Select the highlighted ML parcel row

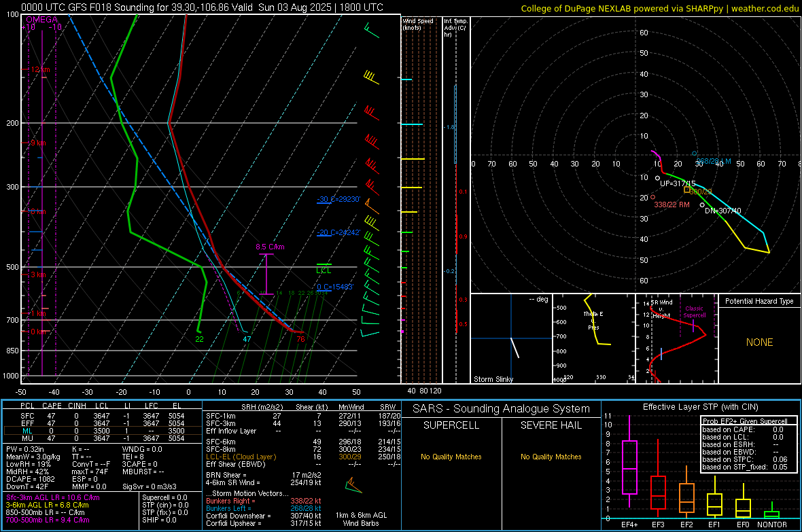(101, 431)
